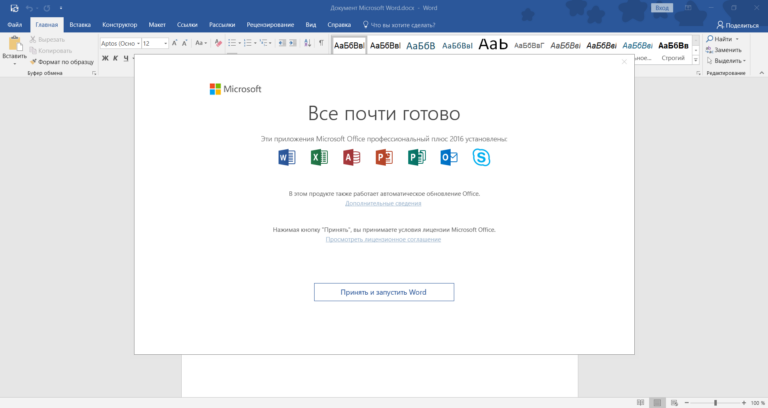Screen dimensions: 768x408
Task: Close the 'Все почти готово' dialog
Action: click(x=624, y=62)
